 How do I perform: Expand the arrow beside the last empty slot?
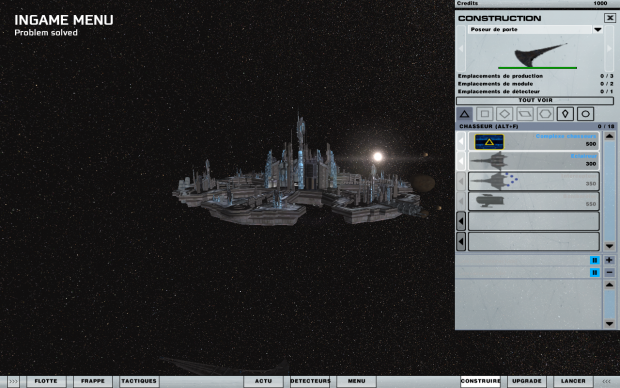pos(461,241)
